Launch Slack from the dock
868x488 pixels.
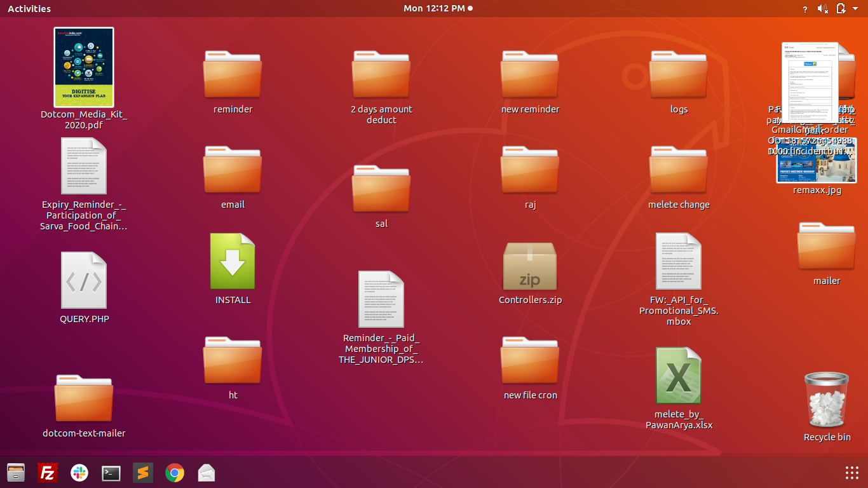79,473
